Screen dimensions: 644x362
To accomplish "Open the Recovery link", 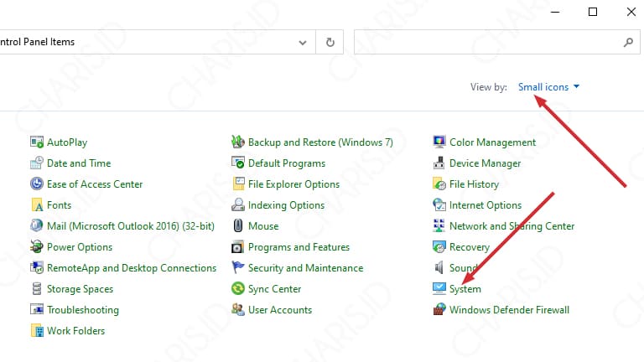I will click(470, 247).
